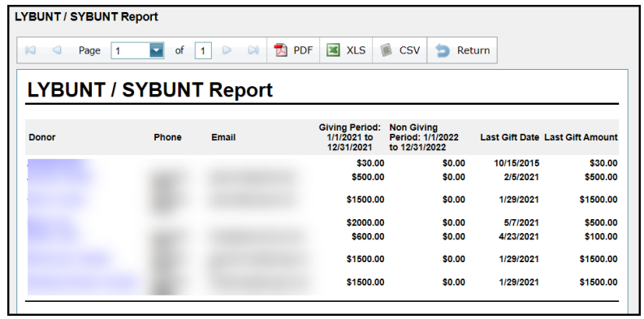
Task: Go to first page of report
Action: (x=30, y=50)
